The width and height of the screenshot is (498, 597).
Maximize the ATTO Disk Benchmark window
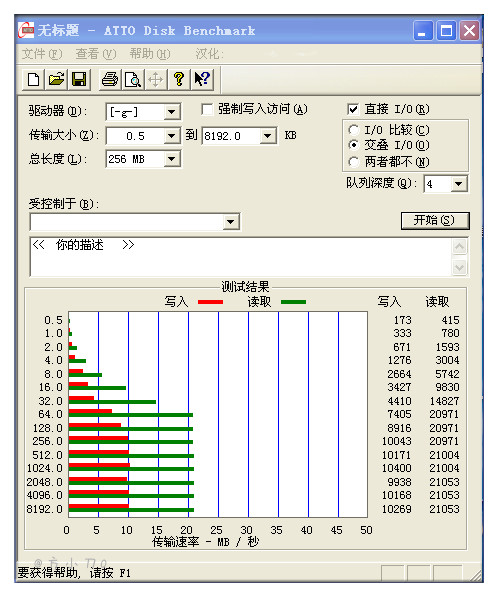446,31
